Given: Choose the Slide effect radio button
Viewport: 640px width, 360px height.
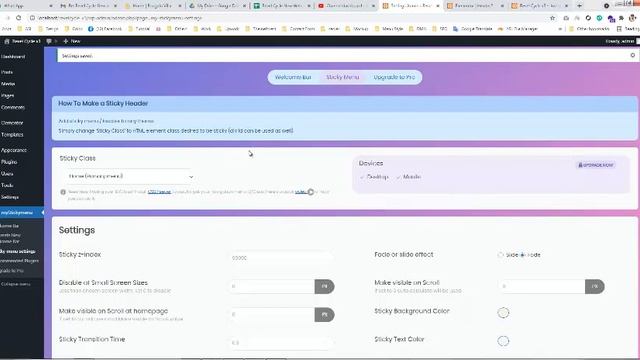Looking at the screenshot, I should coord(500,255).
